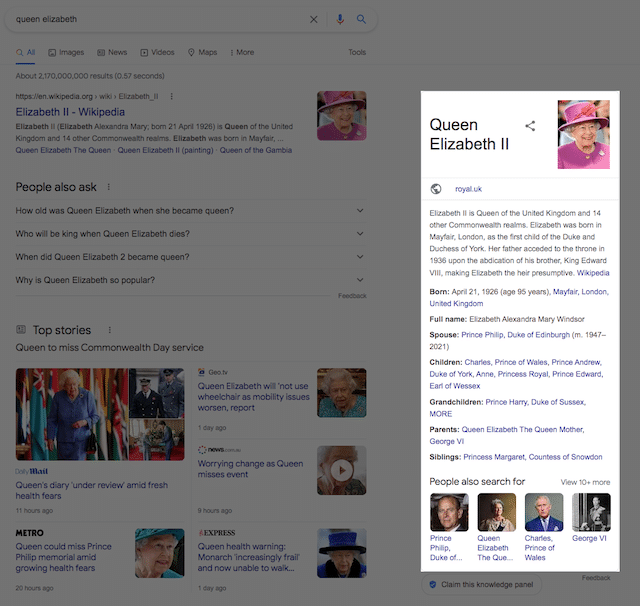Click the shield icon on Claim this knowledge panel

[433, 584]
